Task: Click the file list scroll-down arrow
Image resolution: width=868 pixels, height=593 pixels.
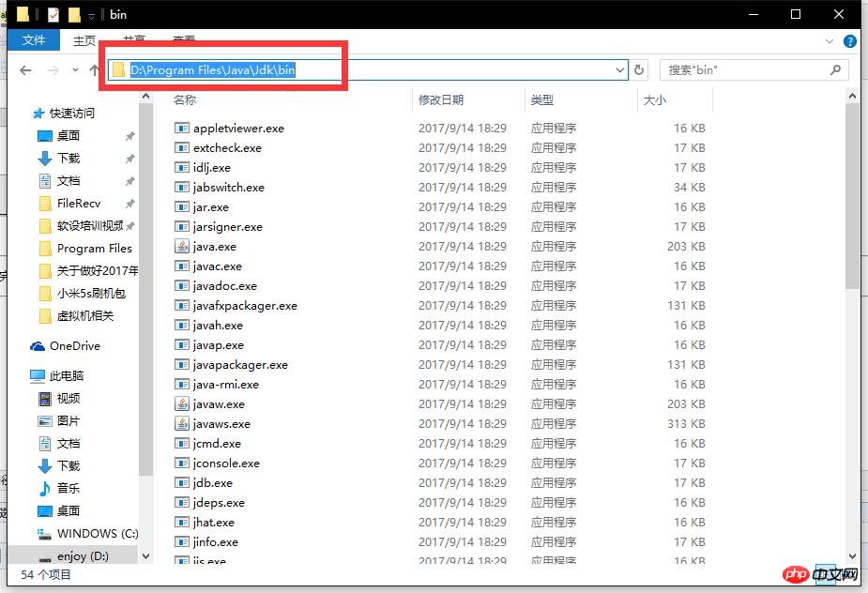Action: point(852,555)
